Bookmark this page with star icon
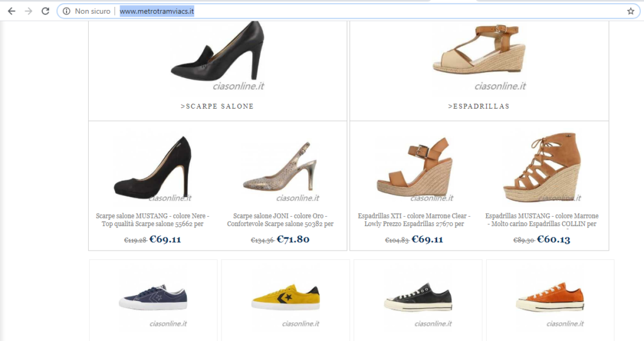644x341 pixels. pyautogui.click(x=630, y=11)
